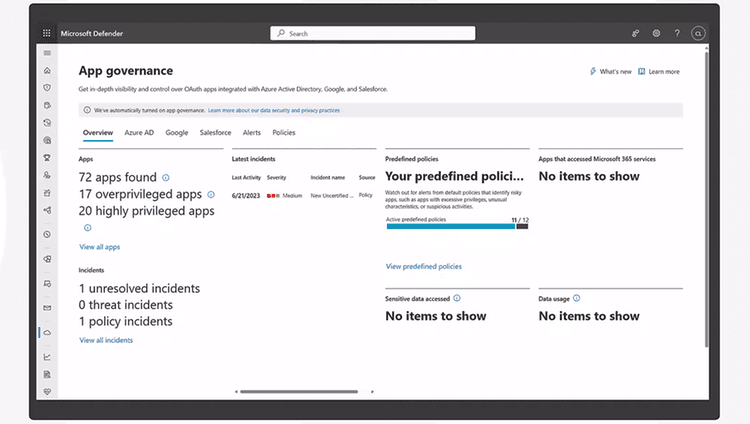This screenshot has height=424, width=750.
Task: Click into the Search field
Action: pyautogui.click(x=373, y=33)
